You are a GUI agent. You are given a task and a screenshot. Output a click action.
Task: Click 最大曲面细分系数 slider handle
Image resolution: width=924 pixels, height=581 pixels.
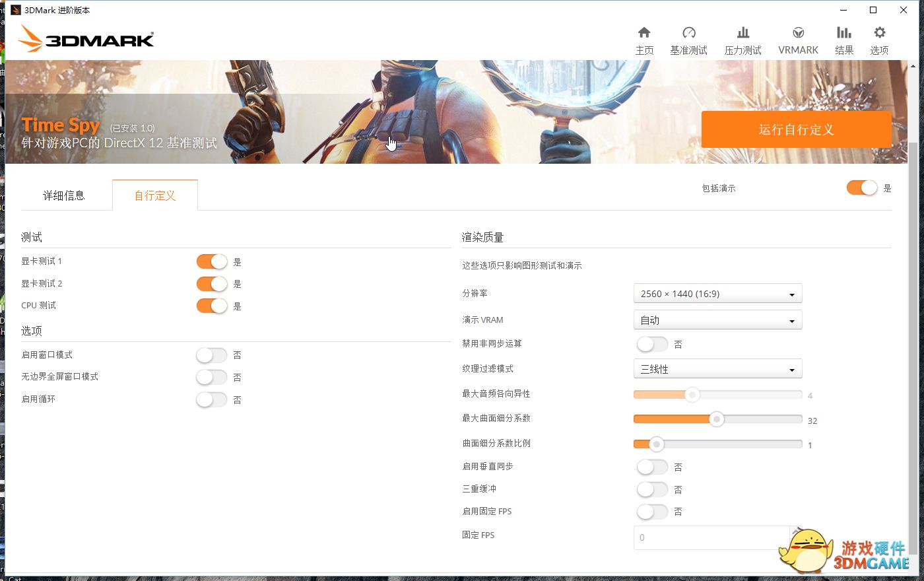pos(716,419)
